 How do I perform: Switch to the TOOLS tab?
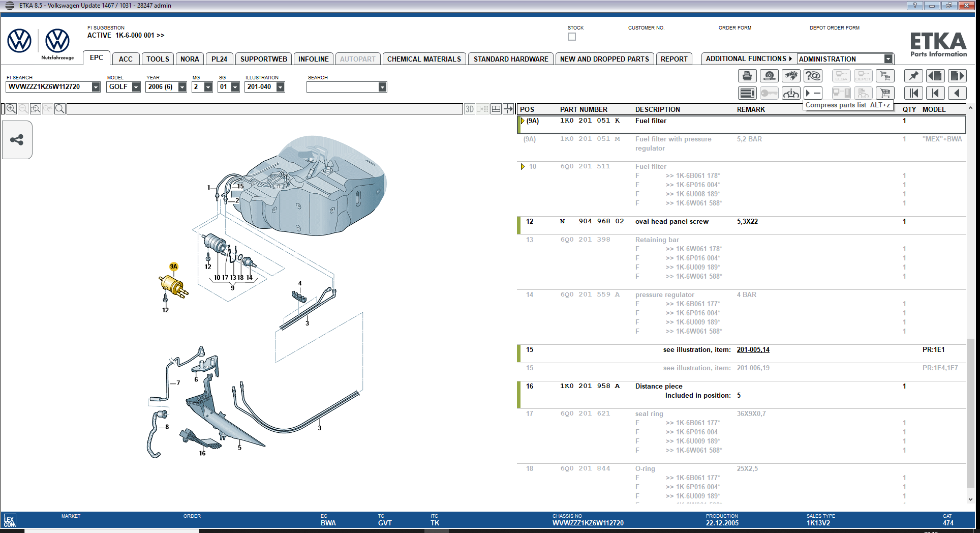158,59
